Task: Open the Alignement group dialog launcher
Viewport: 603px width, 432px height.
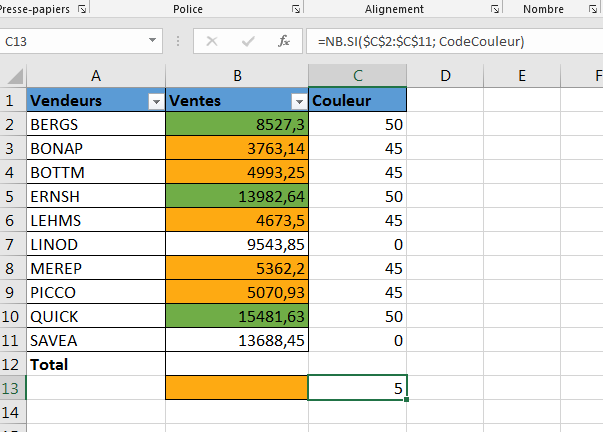Action: pyautogui.click(x=496, y=9)
